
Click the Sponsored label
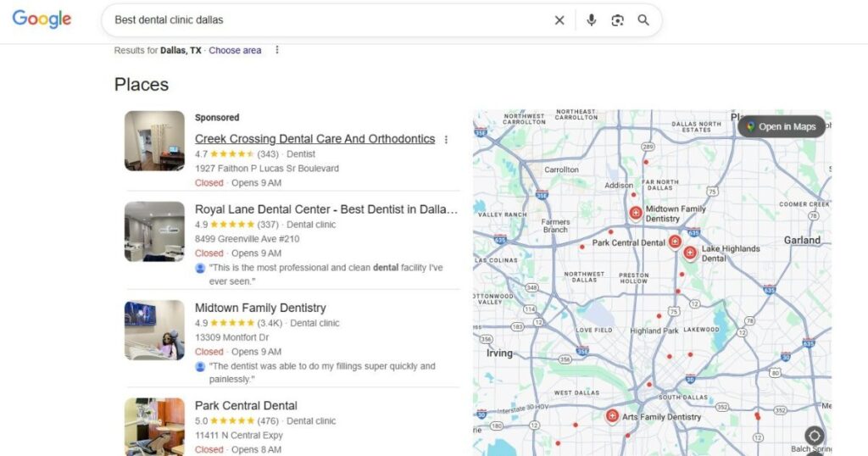217,117
